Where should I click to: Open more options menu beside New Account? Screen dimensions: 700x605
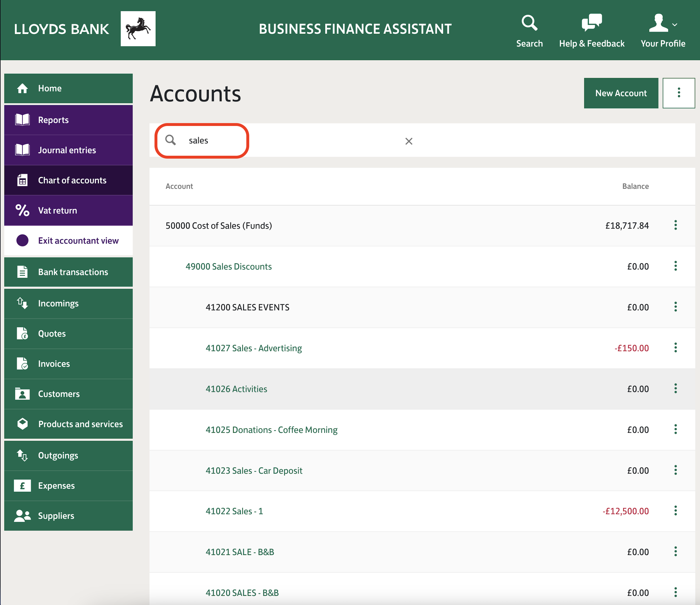(x=678, y=93)
